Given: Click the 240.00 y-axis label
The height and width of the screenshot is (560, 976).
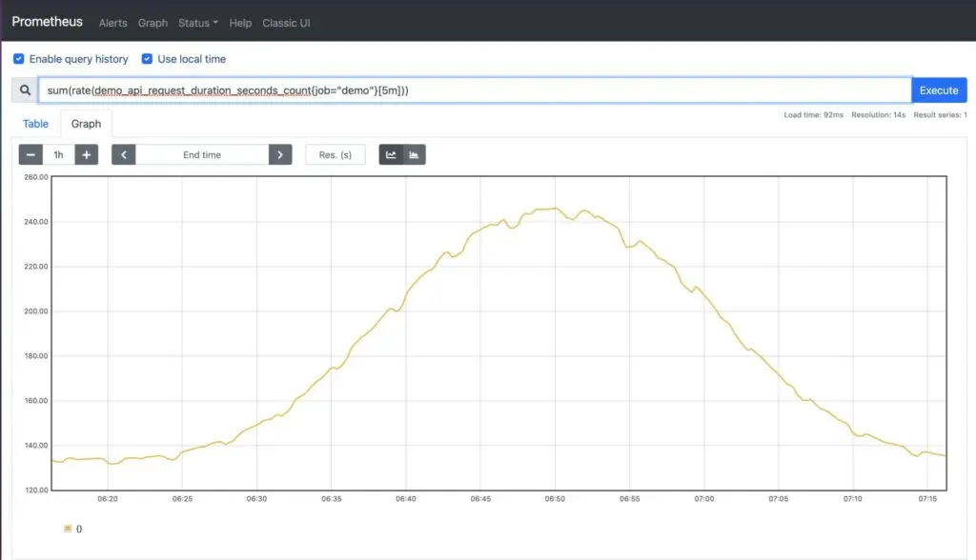Looking at the screenshot, I should 36,222.
